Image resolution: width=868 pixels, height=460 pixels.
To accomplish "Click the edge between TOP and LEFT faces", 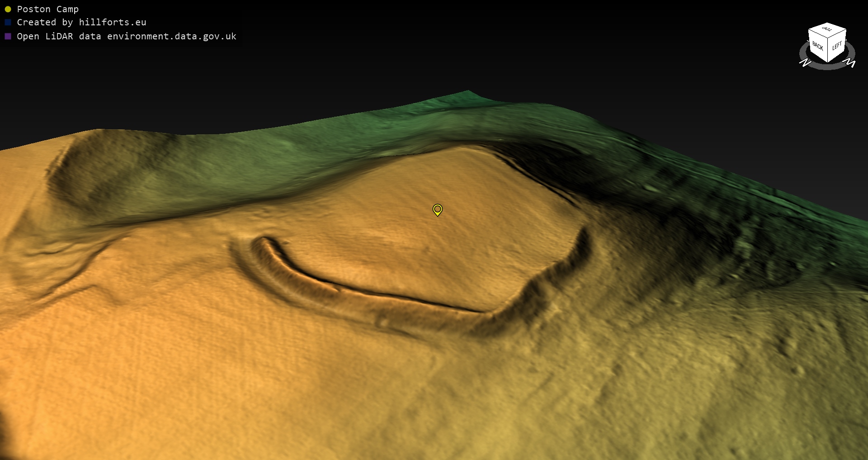I will click(x=837, y=34).
